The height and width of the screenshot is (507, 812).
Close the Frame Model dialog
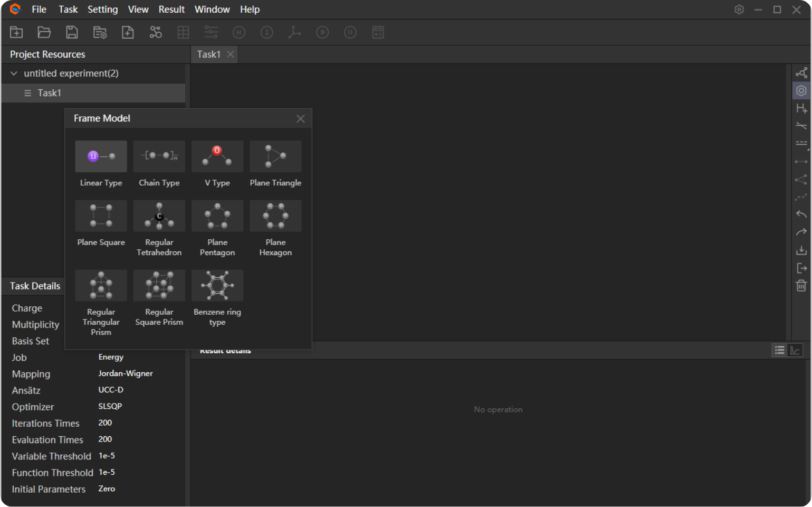tap(300, 119)
